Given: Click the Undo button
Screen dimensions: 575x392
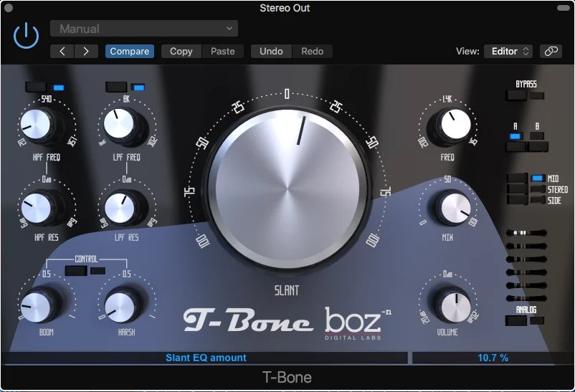Looking at the screenshot, I should tap(271, 52).
